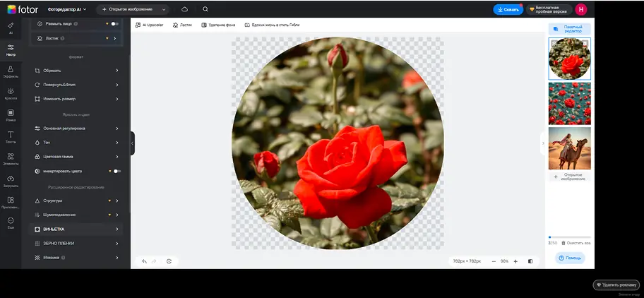Click Бесплатная пробная версия button

[549, 9]
